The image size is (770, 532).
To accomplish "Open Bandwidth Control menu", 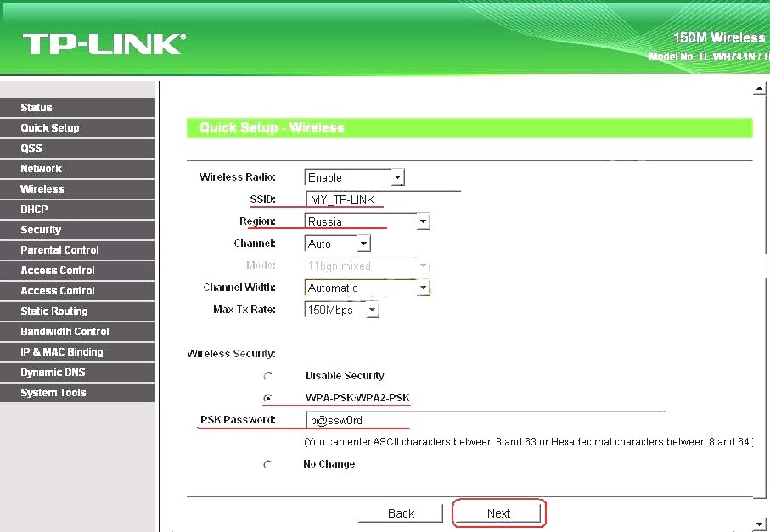I will (x=77, y=332).
